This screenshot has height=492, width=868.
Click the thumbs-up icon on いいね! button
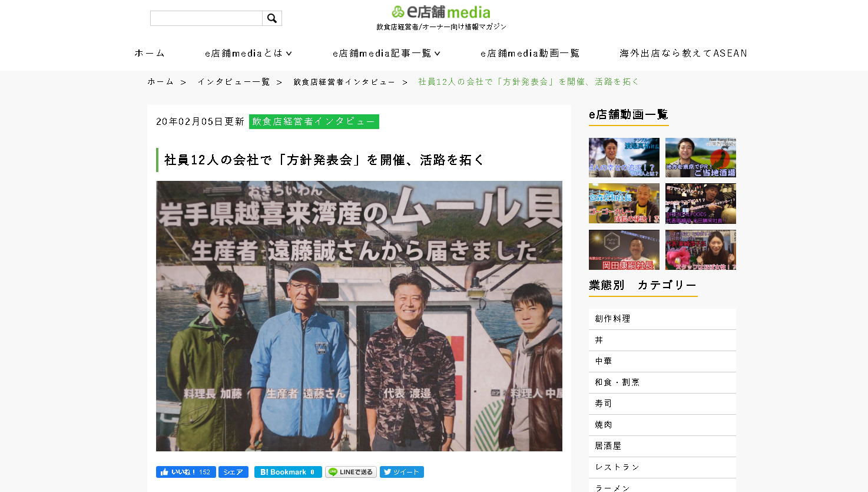[x=165, y=471]
